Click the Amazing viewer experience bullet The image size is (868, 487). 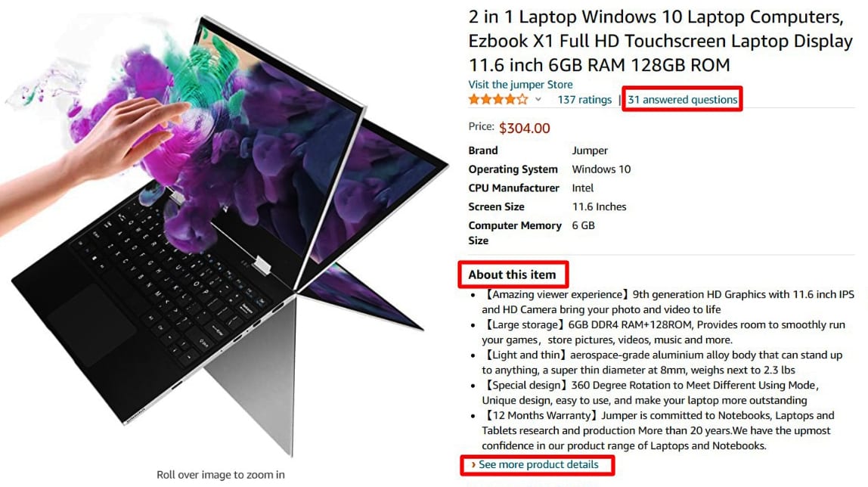(668, 302)
